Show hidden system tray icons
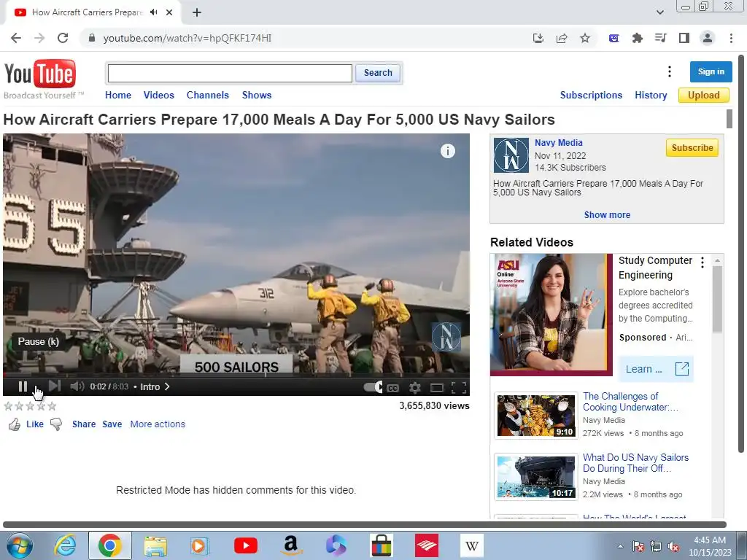Screen dimensions: 747x560 point(620,546)
